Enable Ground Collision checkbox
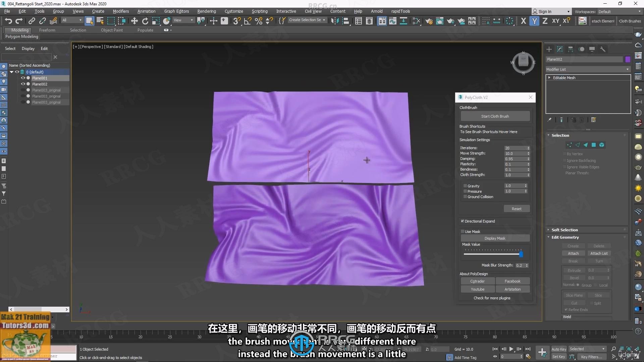The height and width of the screenshot is (362, 644). point(465,197)
